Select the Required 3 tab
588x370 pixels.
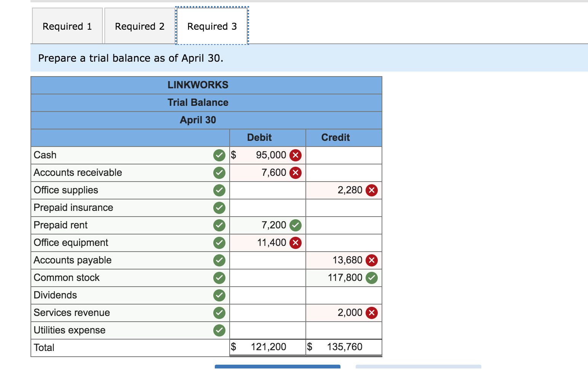tap(212, 26)
